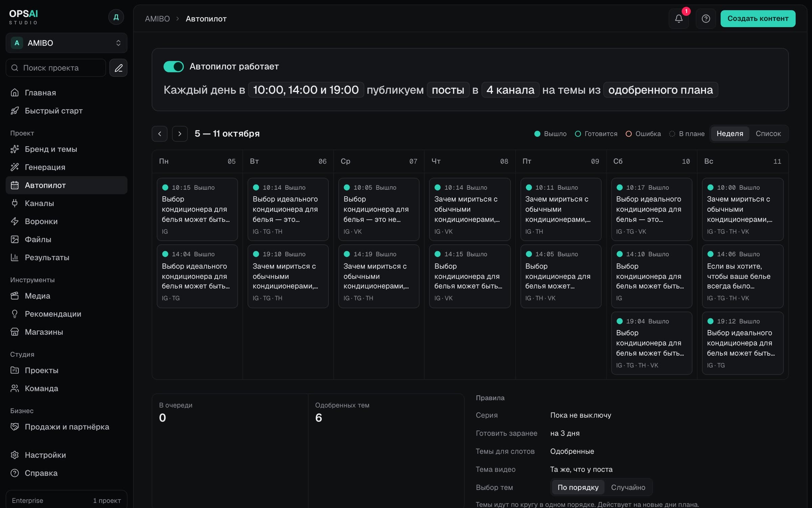812x508 pixels.
Task: Switch calendar to Неделя view
Action: click(x=730, y=134)
